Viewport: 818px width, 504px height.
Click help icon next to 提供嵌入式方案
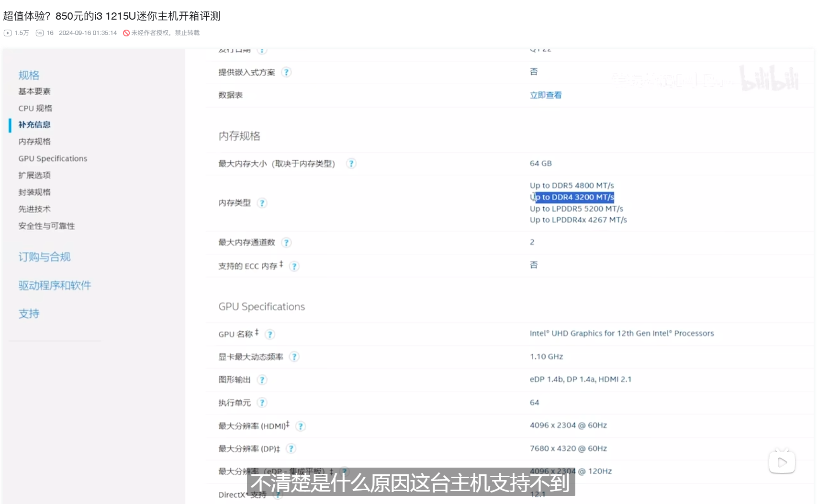[x=286, y=72]
